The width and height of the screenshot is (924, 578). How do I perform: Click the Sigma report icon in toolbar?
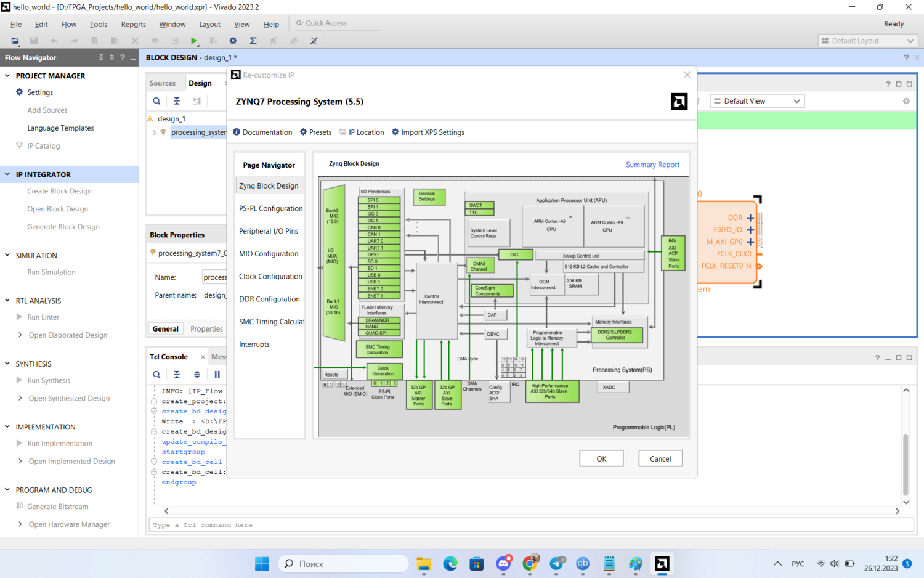tap(253, 41)
